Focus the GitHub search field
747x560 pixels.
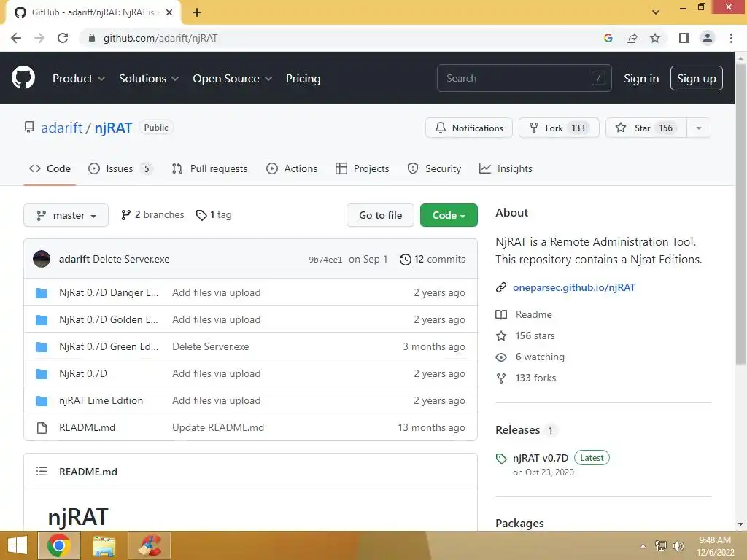pos(524,78)
